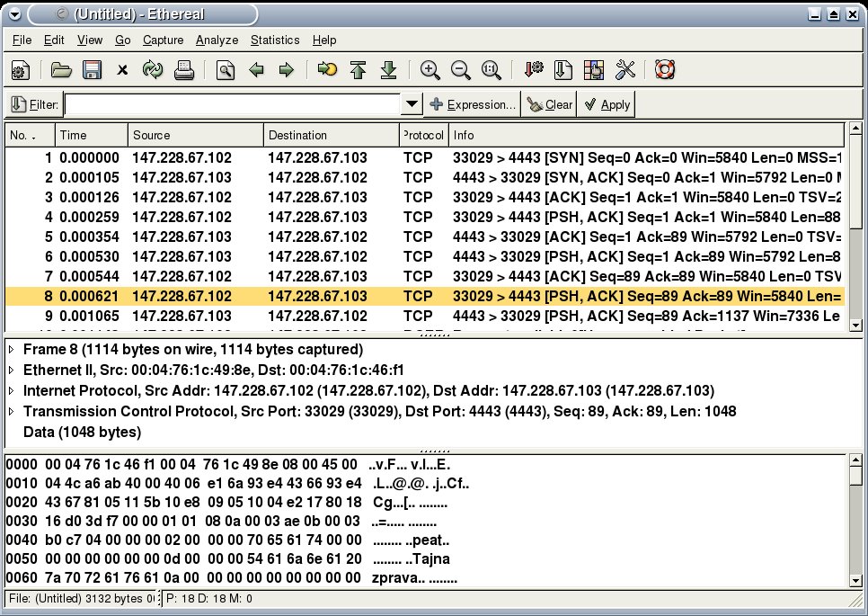Print packets using the printer icon
Viewport: 868px width, 616px height.
[184, 70]
